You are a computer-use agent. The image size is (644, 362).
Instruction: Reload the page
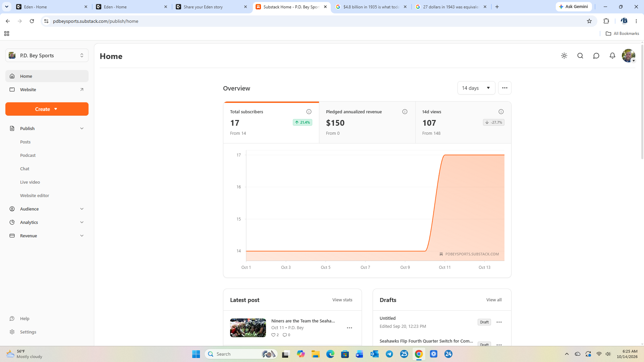32,21
